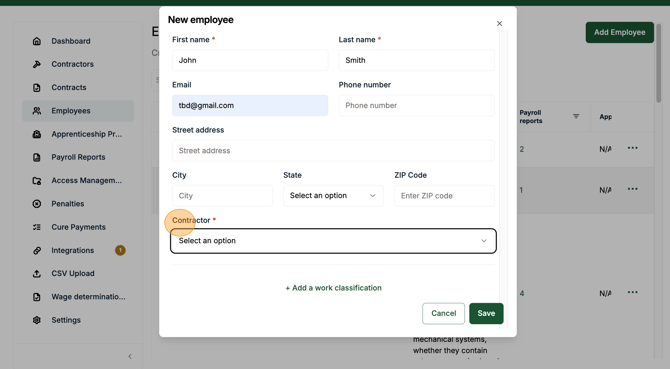Click the Dashboard home icon in sidebar

pos(37,41)
